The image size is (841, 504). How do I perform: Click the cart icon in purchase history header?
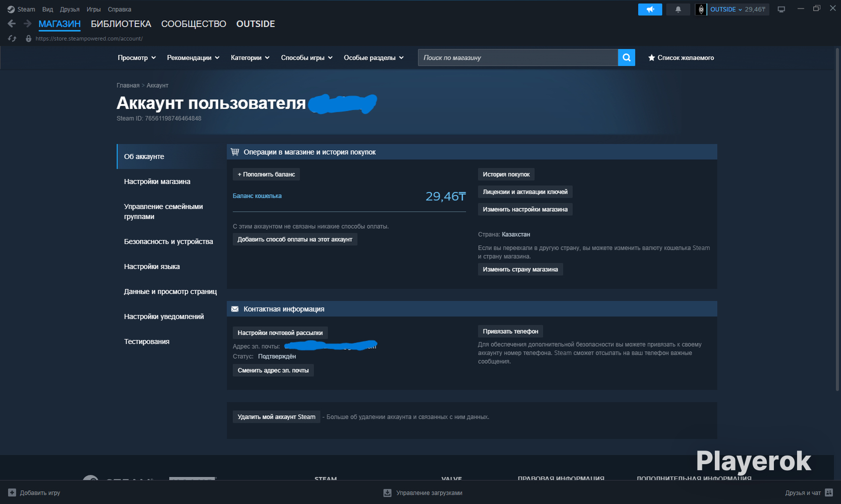coord(235,152)
